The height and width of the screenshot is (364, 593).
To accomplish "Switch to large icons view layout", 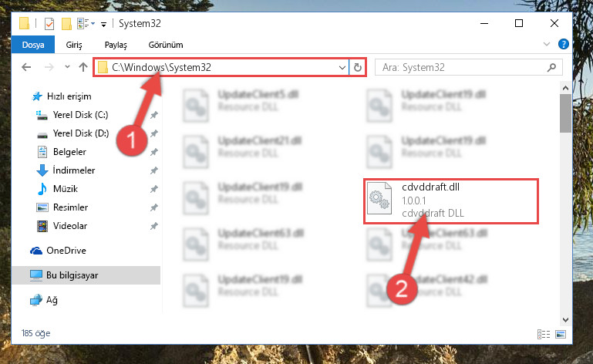I will 561,334.
